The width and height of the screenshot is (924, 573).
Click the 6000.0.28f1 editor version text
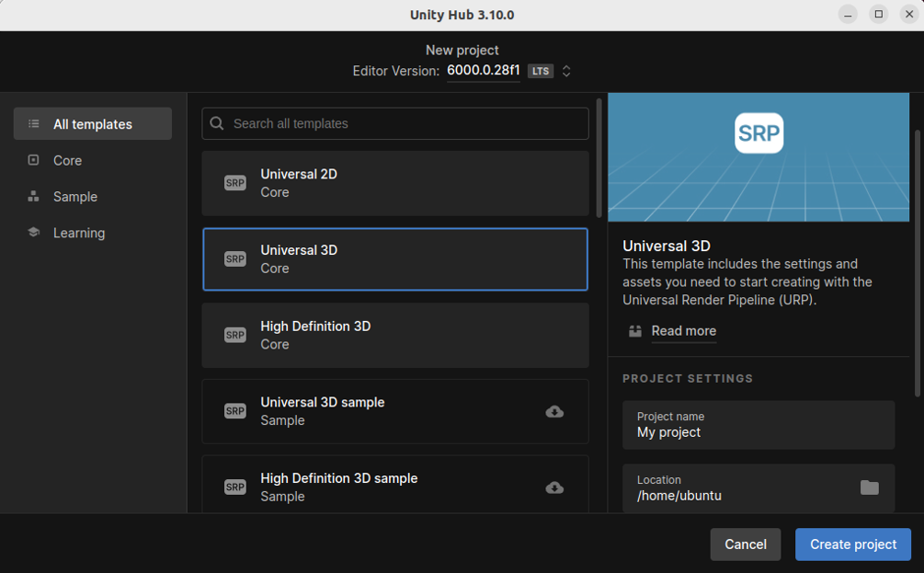(x=484, y=71)
